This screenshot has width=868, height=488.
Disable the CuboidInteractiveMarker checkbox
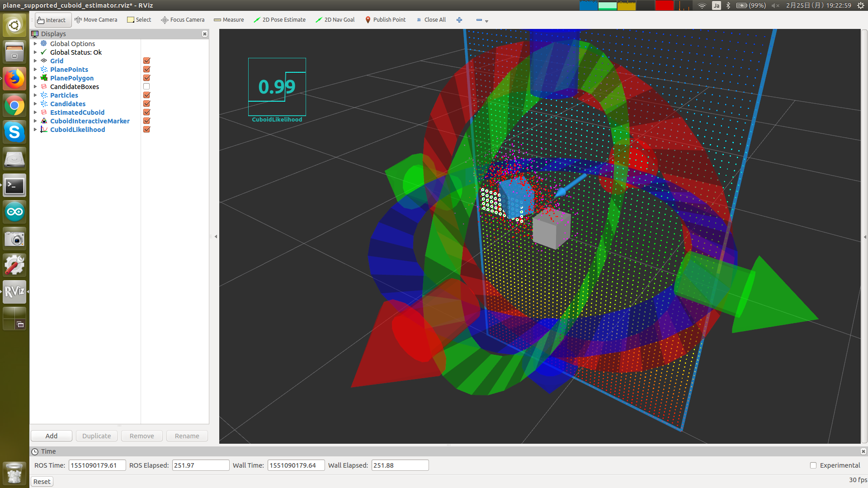(146, 121)
